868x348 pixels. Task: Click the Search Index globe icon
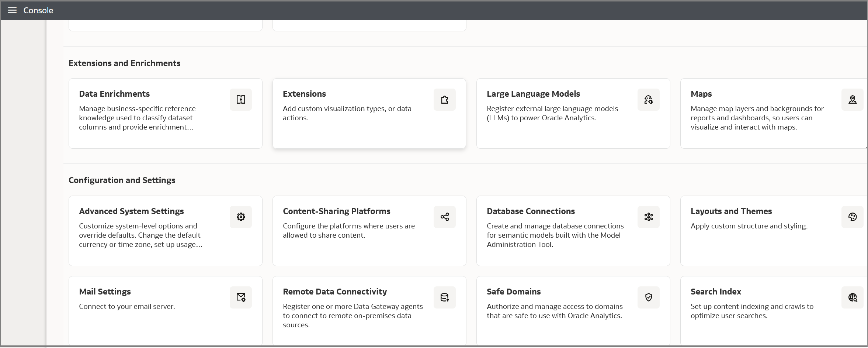tap(853, 297)
